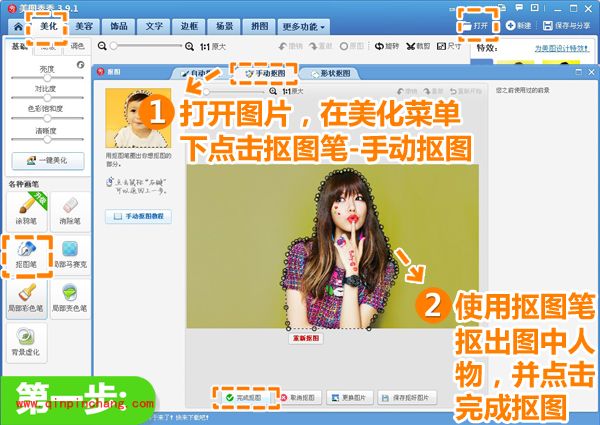
Task: Click 保存与分享 button
Action: pyautogui.click(x=566, y=26)
